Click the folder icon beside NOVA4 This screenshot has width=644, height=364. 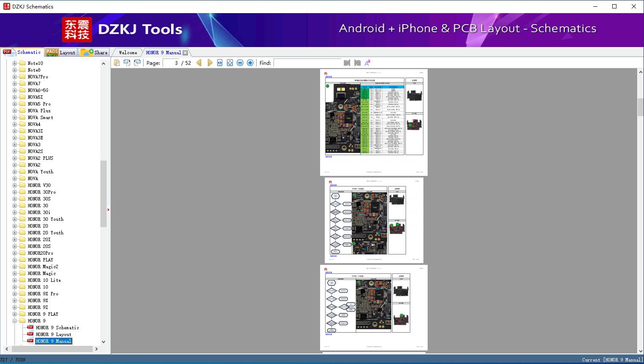pyautogui.click(x=22, y=124)
